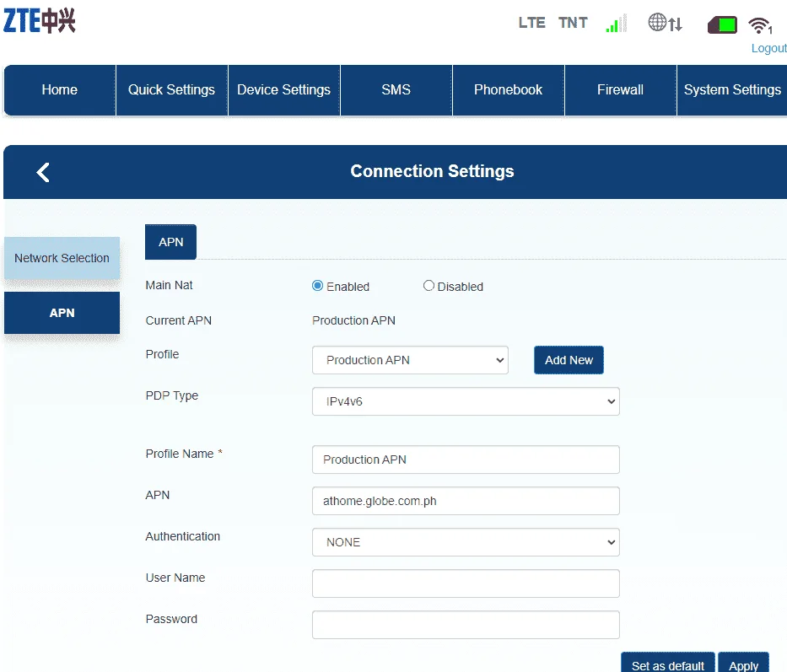787x672 pixels.
Task: Click the LTE network type text
Action: pos(532,23)
